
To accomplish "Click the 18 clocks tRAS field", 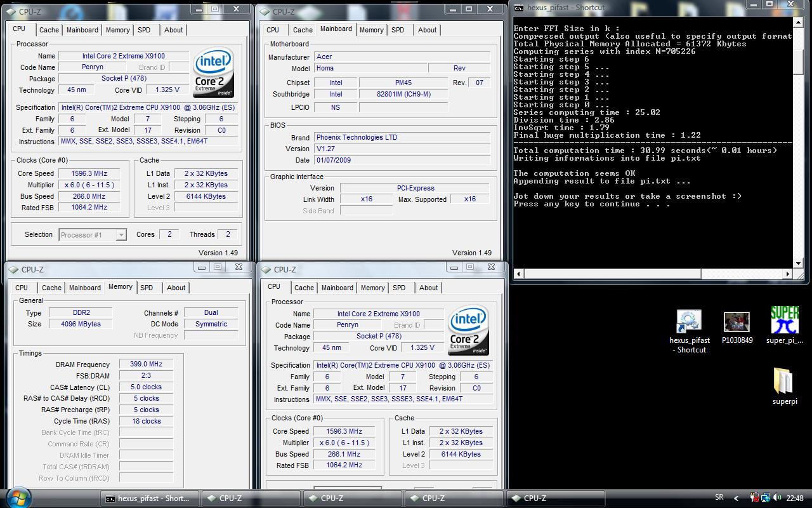I will pyautogui.click(x=147, y=422).
